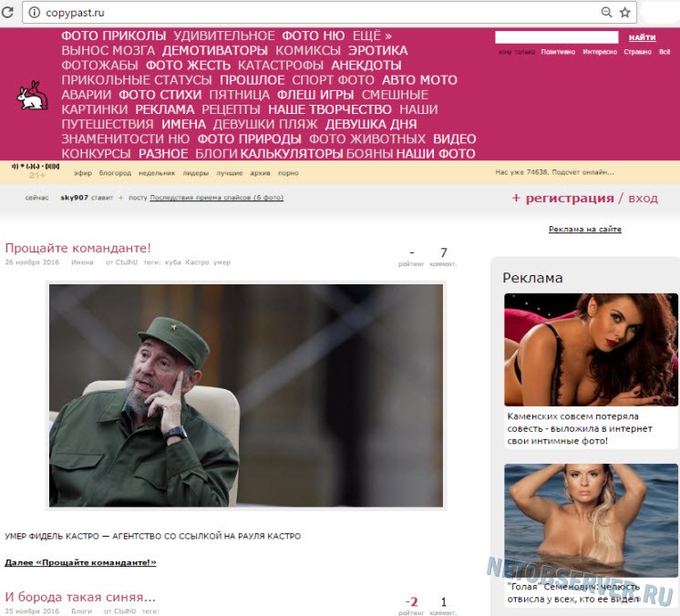Open the ПЯТНИЦА category
This screenshot has width=680, height=616.
(240, 95)
